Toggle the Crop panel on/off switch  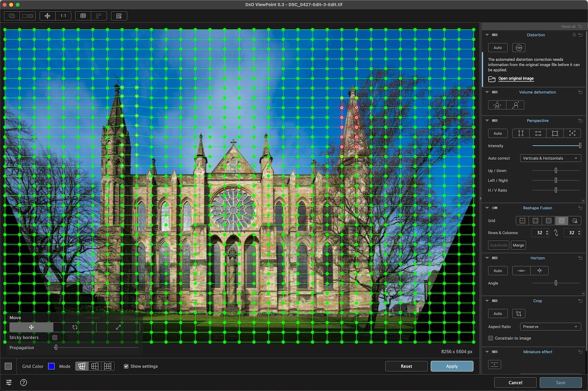point(495,301)
